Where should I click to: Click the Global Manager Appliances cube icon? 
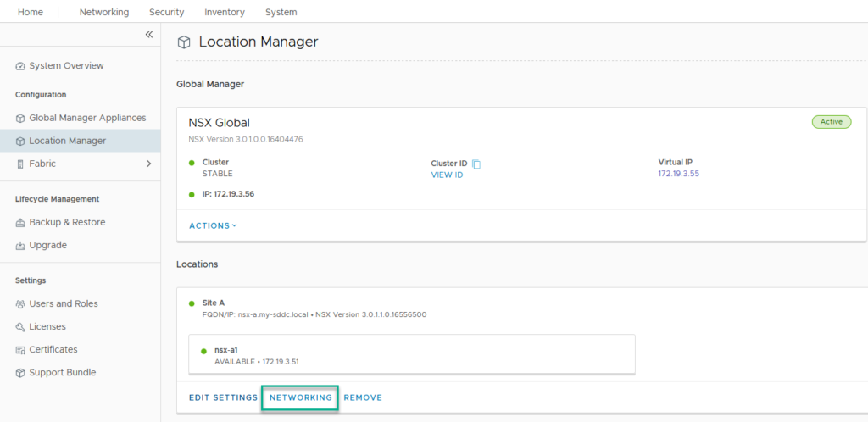click(x=20, y=119)
